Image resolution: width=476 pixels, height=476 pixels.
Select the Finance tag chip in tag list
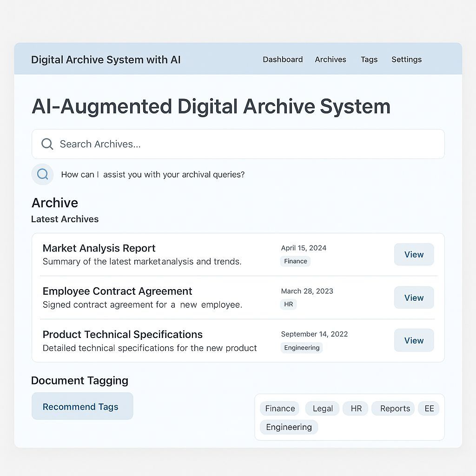coord(280,409)
